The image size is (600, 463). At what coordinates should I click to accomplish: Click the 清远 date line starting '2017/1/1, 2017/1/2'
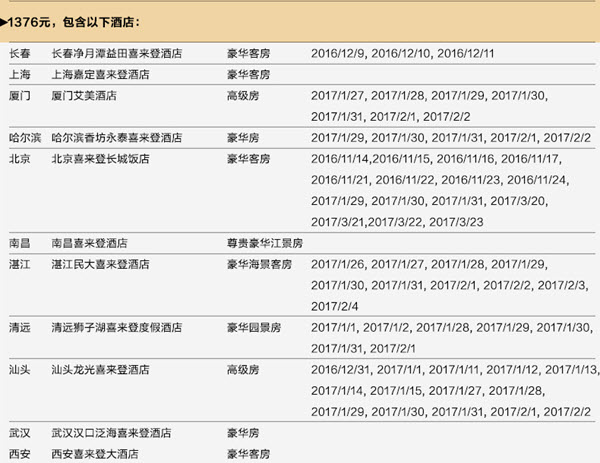[452, 327]
